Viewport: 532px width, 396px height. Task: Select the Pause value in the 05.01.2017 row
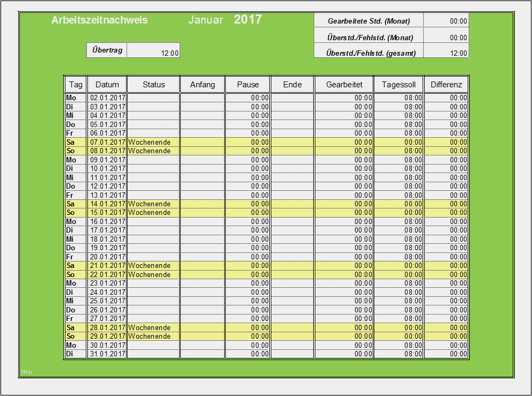click(248, 124)
